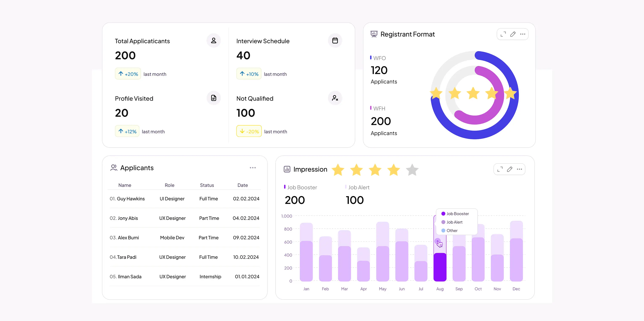
Task: Click the +20% last month badge
Action: (128, 74)
